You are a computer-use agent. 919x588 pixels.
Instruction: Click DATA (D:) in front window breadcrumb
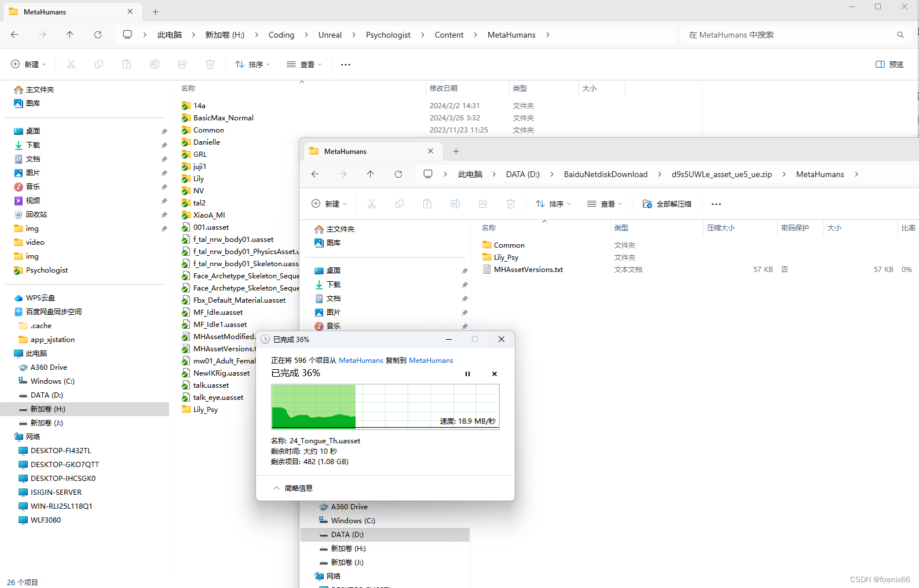523,174
